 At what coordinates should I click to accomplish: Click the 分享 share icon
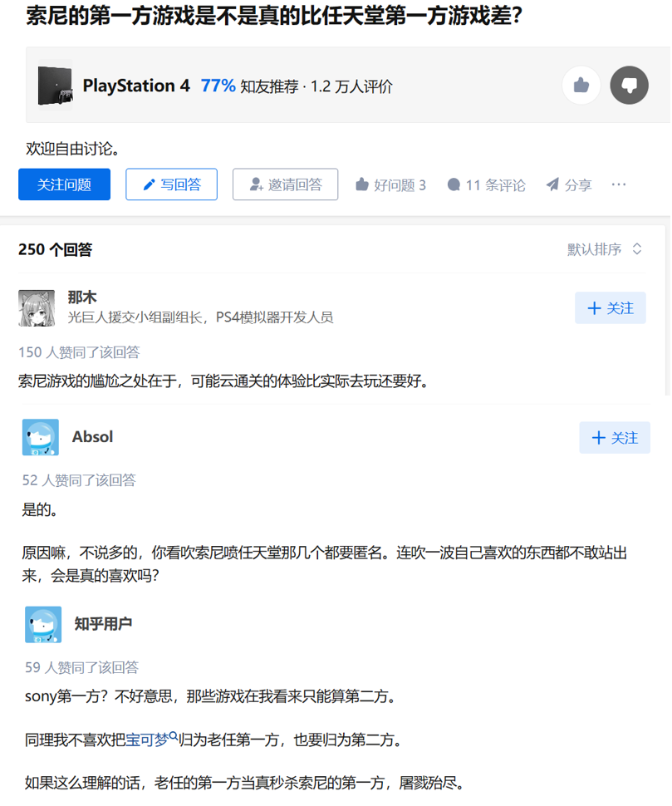(x=552, y=184)
